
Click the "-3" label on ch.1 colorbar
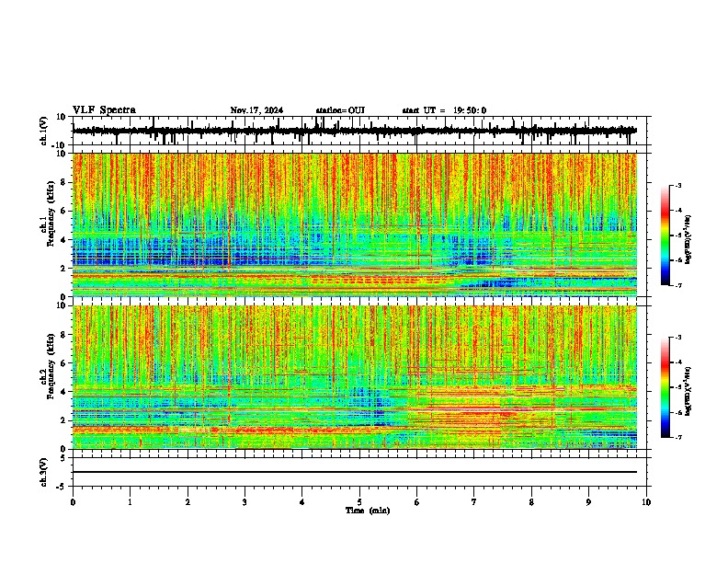click(x=678, y=185)
